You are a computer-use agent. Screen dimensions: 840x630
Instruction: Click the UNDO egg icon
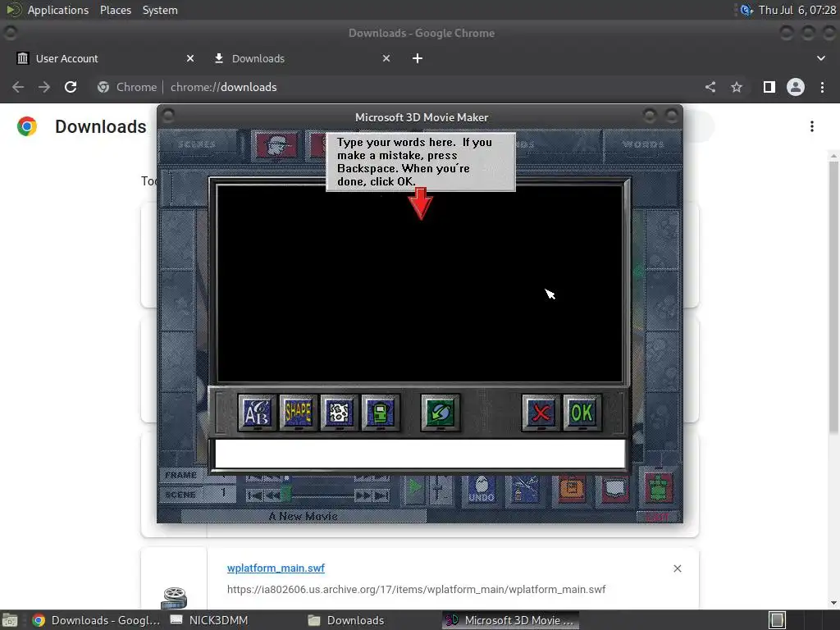[x=481, y=489]
